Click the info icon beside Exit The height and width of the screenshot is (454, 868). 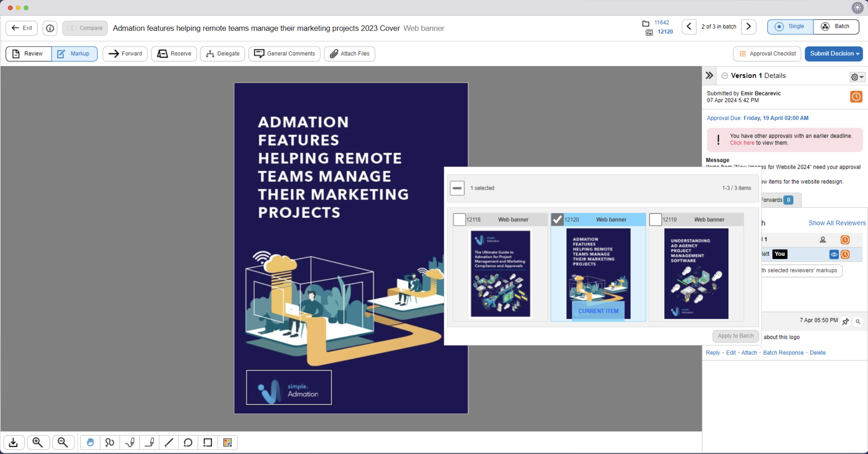[x=50, y=28]
